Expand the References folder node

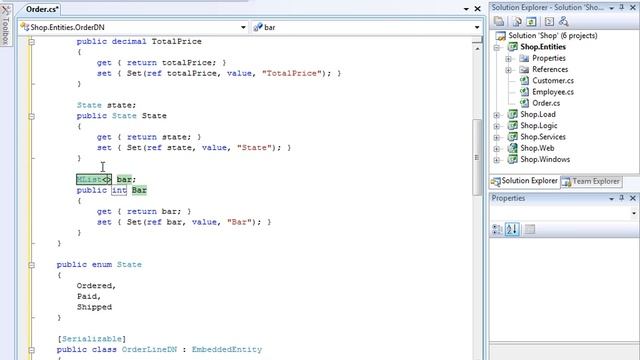509,70
